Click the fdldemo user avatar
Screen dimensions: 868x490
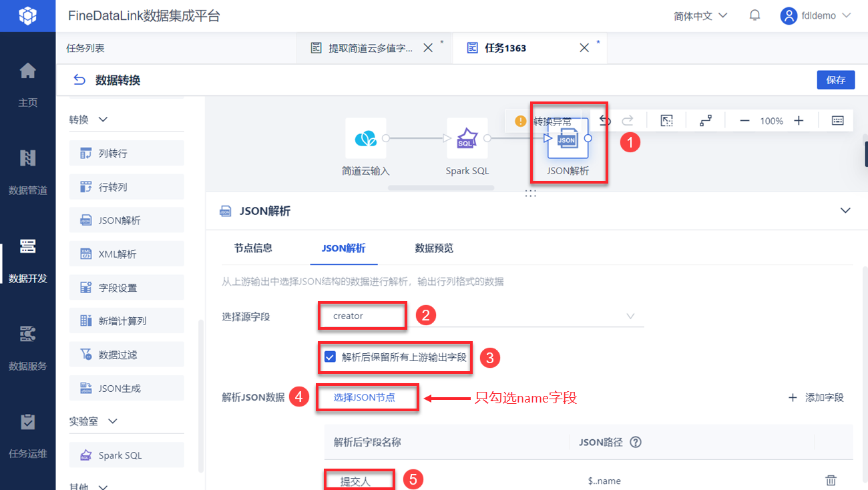[789, 16]
